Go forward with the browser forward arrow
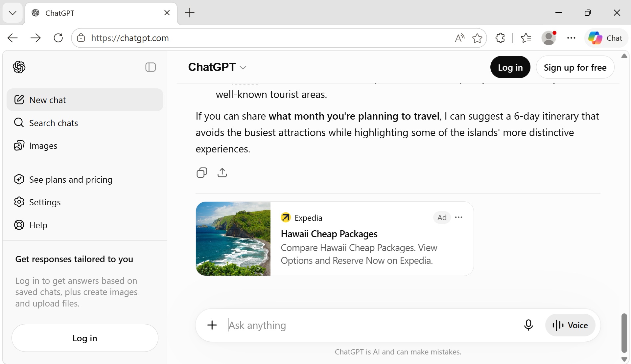The image size is (631, 364). [x=35, y=38]
